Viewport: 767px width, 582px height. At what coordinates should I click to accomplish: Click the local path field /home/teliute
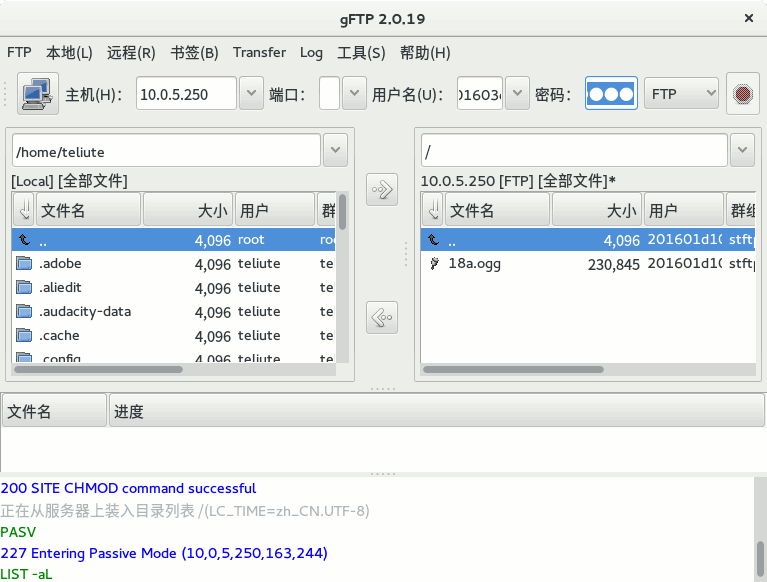pyautogui.click(x=166, y=151)
